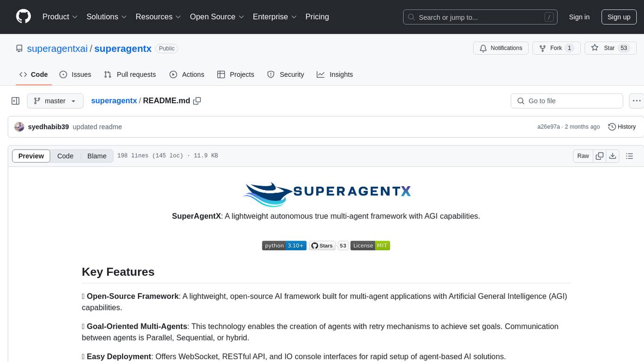This screenshot has height=362, width=644.
Task: Expand the Product navigation menu
Action: pos(60,17)
